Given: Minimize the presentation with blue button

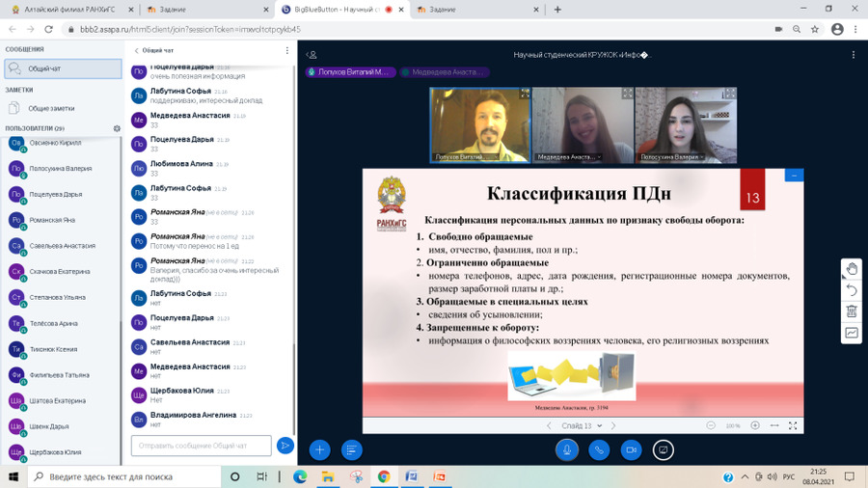Looking at the screenshot, I should tap(794, 176).
